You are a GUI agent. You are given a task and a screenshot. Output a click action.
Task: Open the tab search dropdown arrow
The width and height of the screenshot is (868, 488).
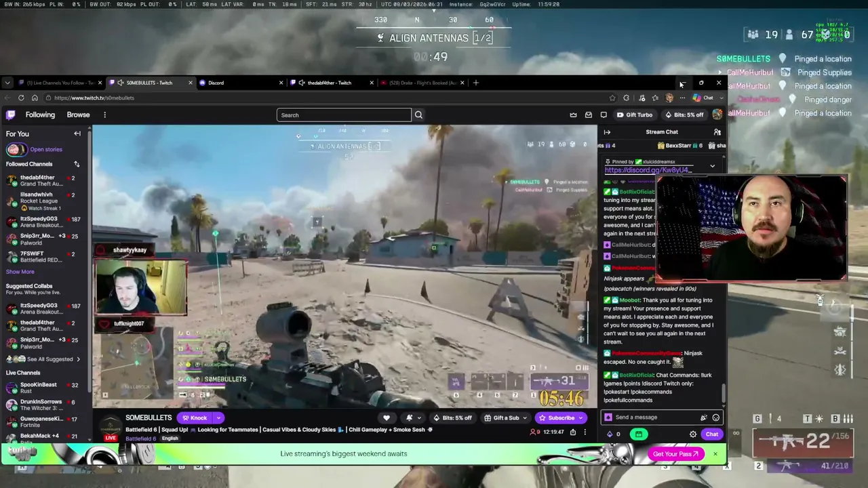(7, 83)
